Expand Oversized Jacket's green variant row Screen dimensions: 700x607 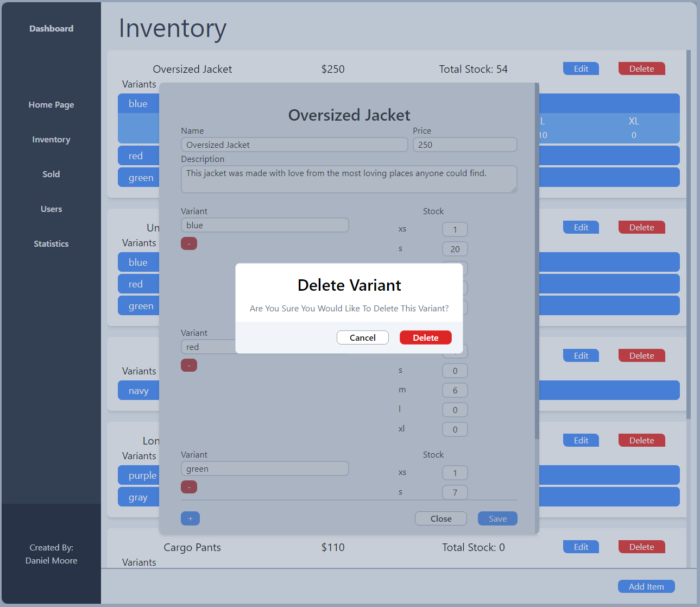(399, 177)
